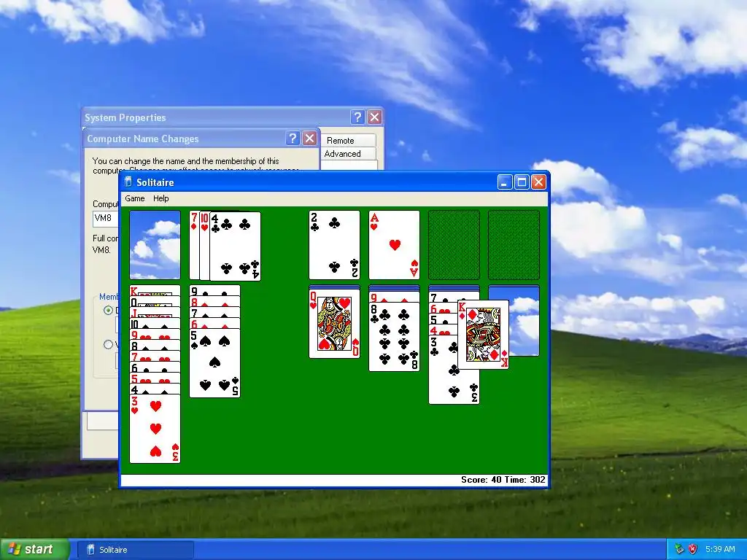Select the unchecked radio button under Member of
The height and width of the screenshot is (560, 747).
108,345
